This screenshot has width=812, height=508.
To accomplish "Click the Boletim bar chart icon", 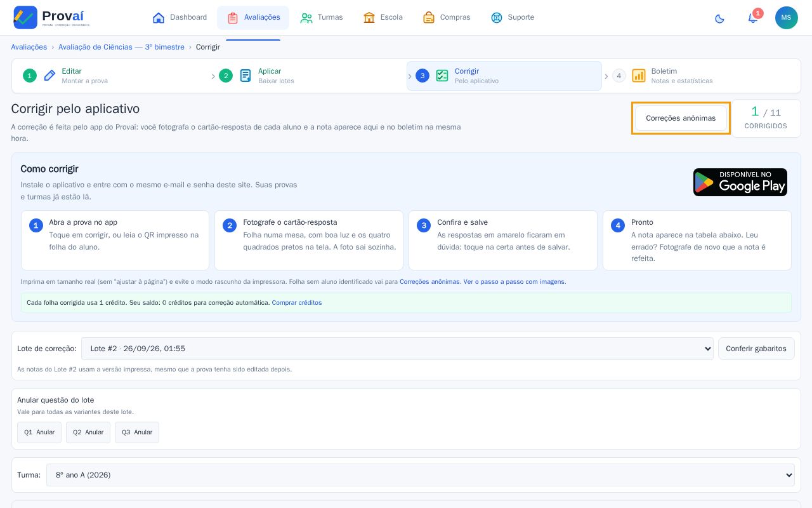I will pyautogui.click(x=639, y=76).
